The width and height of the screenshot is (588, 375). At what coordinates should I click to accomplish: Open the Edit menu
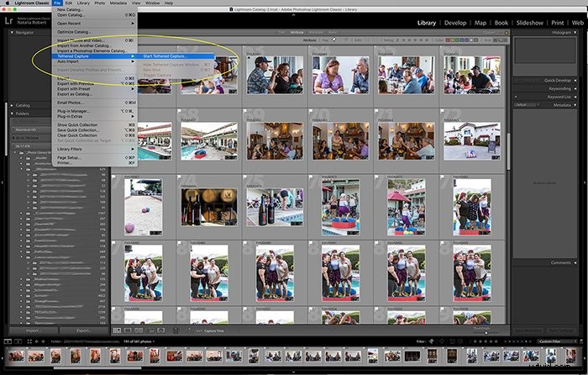click(69, 3)
